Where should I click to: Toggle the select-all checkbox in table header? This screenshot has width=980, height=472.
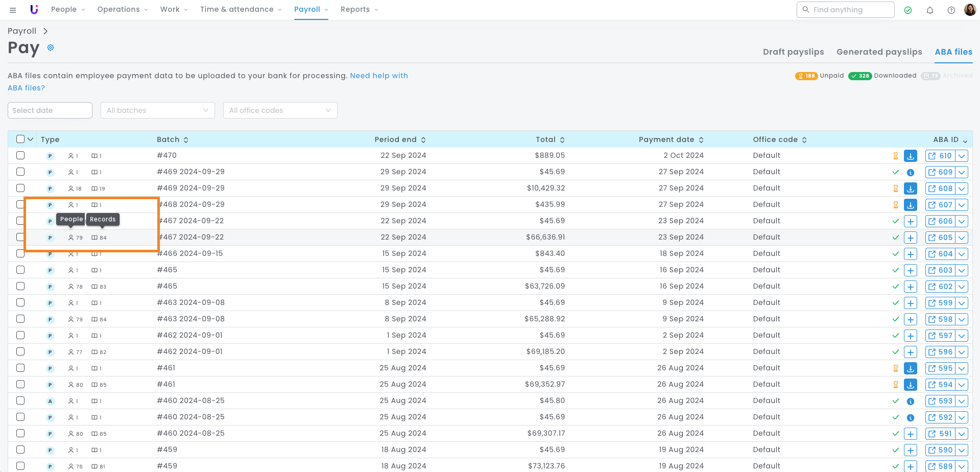pyautogui.click(x=20, y=139)
